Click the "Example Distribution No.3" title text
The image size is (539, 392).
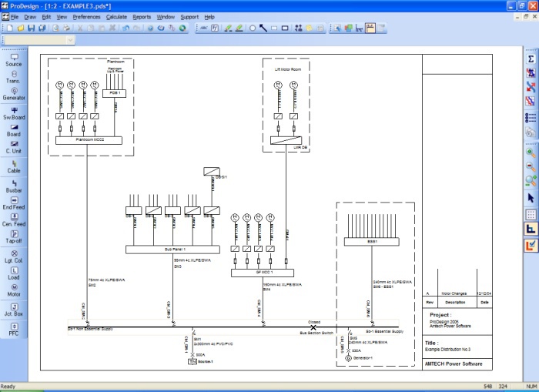pos(447,350)
